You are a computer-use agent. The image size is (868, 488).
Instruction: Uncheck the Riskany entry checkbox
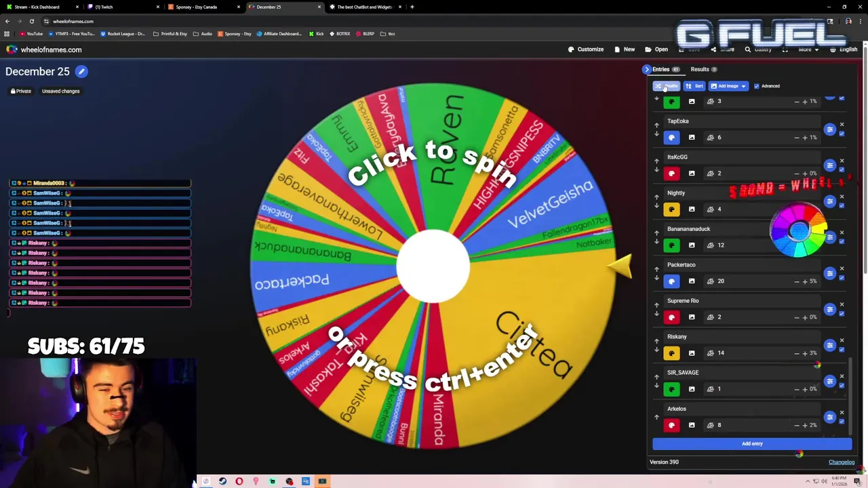pos(842,349)
